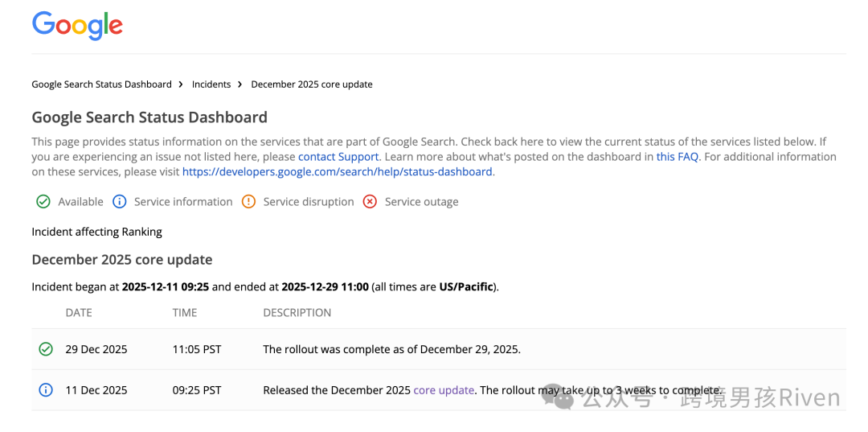Click the 'Available' legend label
The width and height of the screenshot is (868, 432).
81,202
